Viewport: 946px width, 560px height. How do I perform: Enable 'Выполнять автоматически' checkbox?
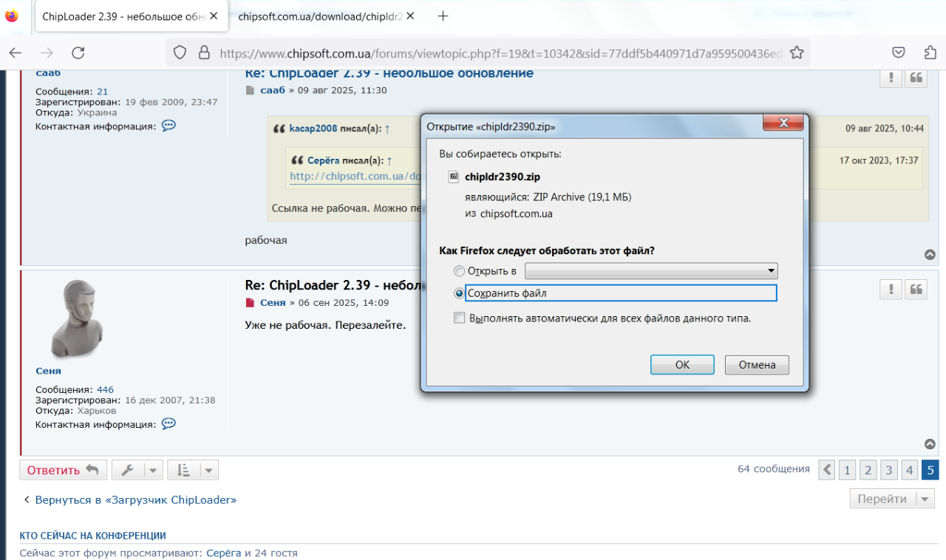coord(460,318)
